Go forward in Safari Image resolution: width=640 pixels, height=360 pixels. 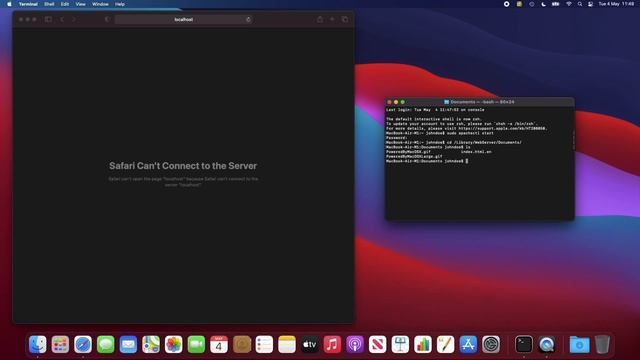coord(73,19)
